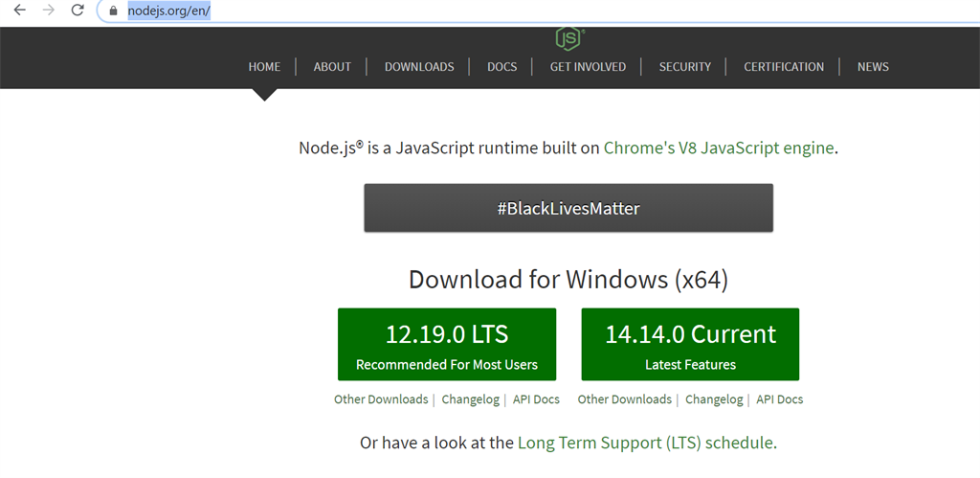The height and width of the screenshot is (478, 980).
Task: Open CERTIFICATION in navigation
Action: [784, 67]
